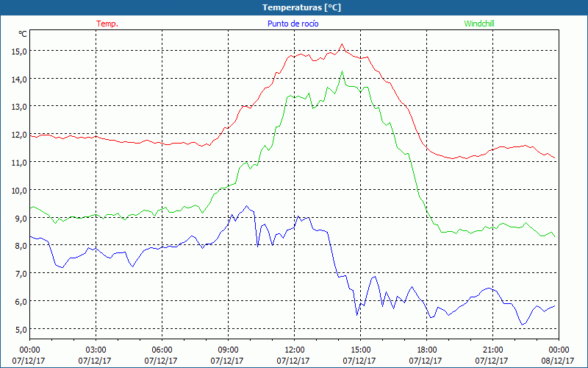
Task: Click the "12:00" time label
Action: click(295, 350)
